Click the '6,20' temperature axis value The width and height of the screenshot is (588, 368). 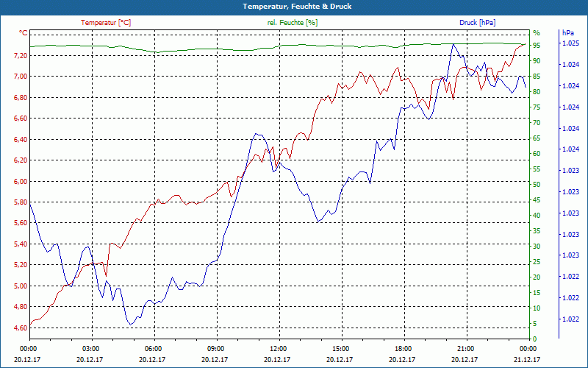pyautogui.click(x=21, y=160)
